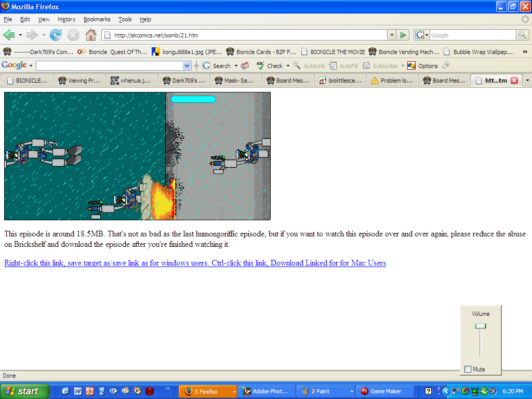The width and height of the screenshot is (532, 399).
Task: Go to the Home page icon
Action: tap(90, 35)
